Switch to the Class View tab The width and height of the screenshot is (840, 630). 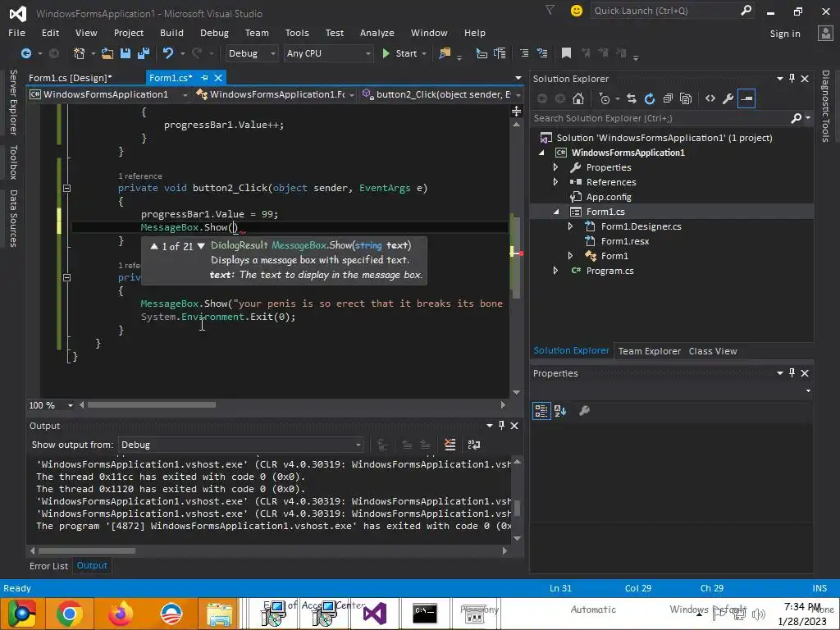coord(713,351)
